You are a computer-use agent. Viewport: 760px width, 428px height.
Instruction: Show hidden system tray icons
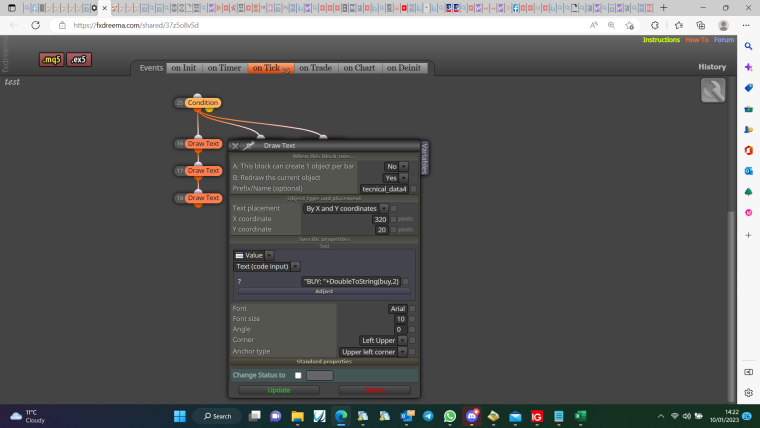[x=660, y=416]
